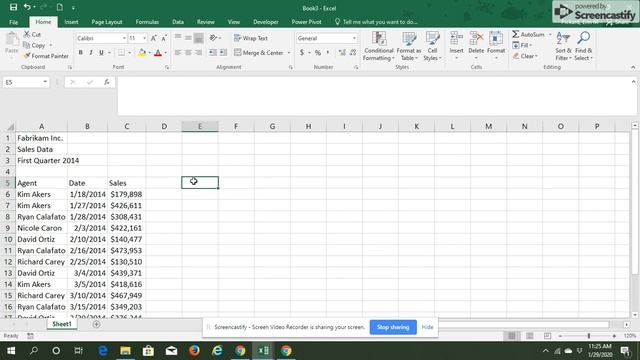Screen dimensions: 640x360
Task: Open Conditional Formatting menu
Action: click(x=379, y=46)
